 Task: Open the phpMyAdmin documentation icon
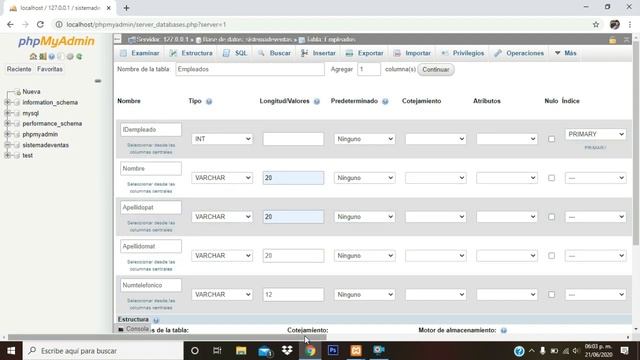(51, 56)
